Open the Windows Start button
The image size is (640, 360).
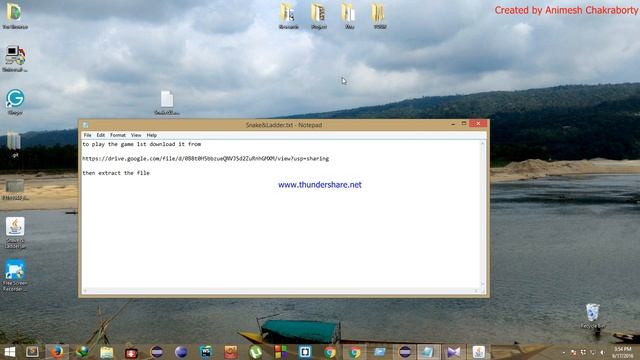[9, 352]
